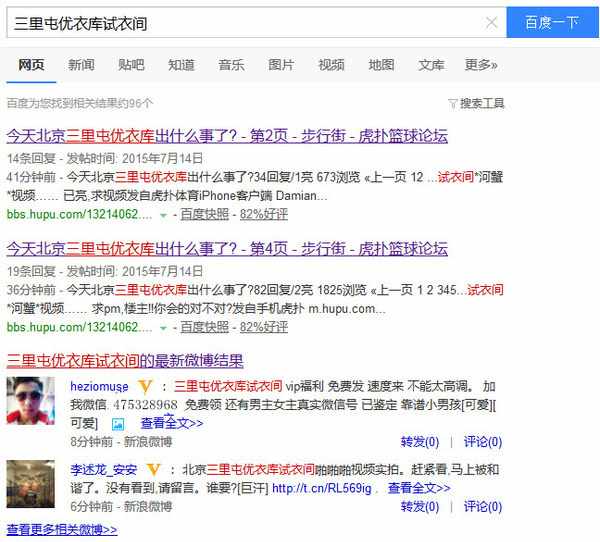Click 评论(0) on heziomuse's post
Image resolution: width=600 pixels, height=542 pixels.
(x=483, y=442)
